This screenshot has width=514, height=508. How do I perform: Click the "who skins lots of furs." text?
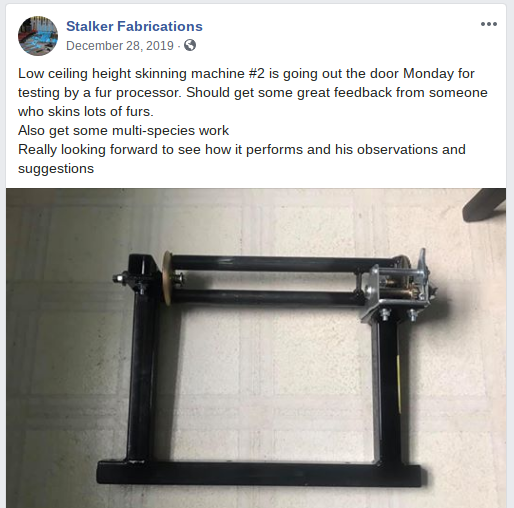click(86, 112)
